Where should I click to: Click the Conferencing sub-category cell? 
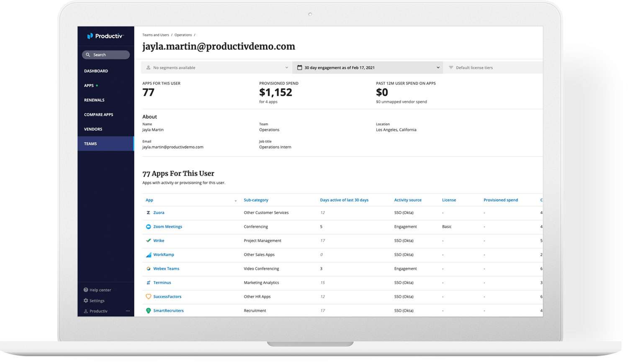tap(256, 227)
